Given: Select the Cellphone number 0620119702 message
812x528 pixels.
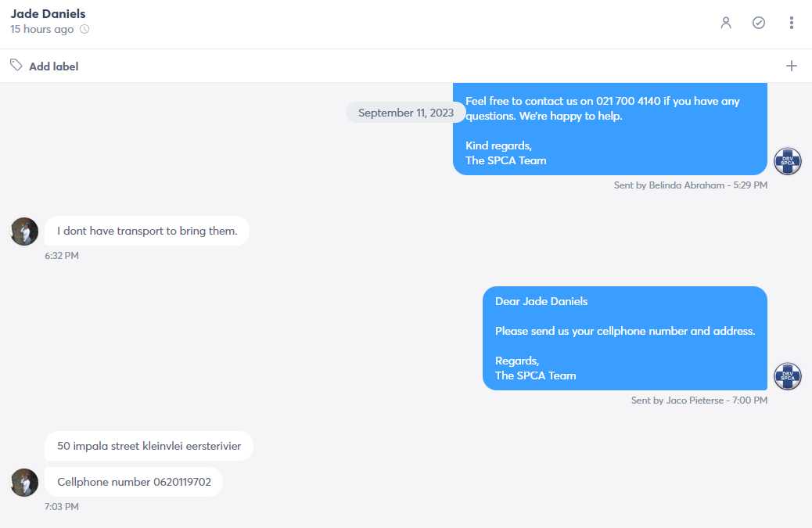Looking at the screenshot, I should click(x=134, y=482).
